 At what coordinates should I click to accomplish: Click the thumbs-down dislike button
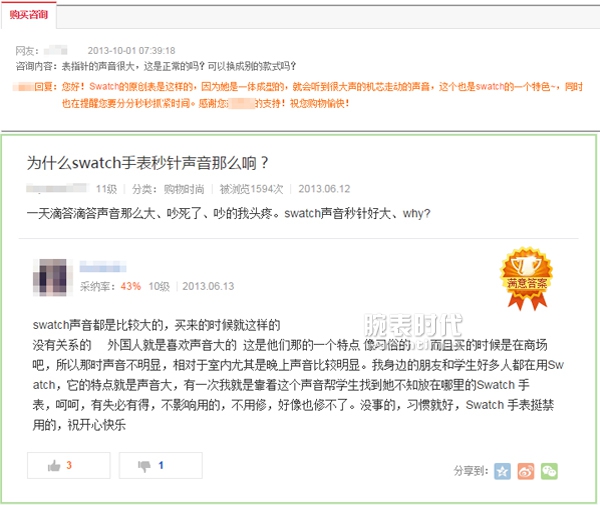[x=161, y=466]
